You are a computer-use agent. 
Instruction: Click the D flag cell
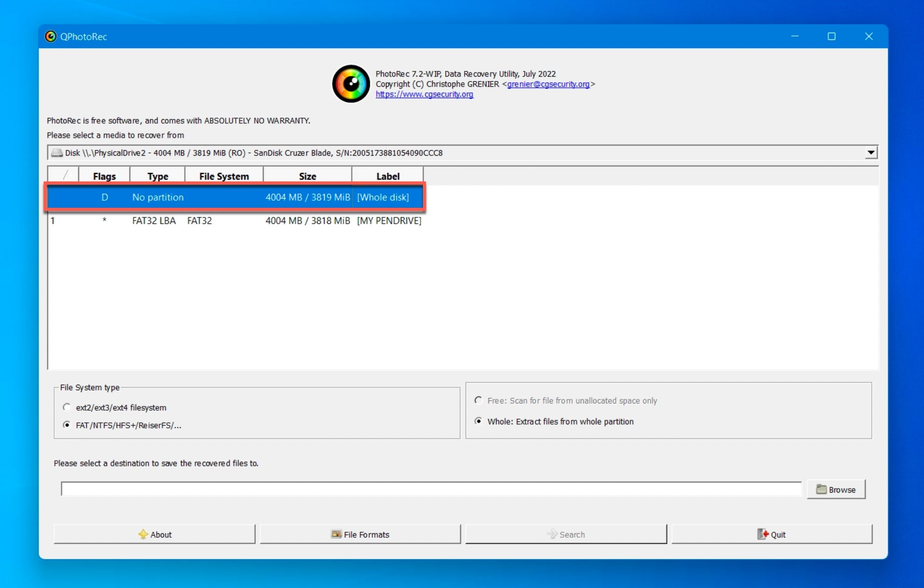(x=104, y=197)
